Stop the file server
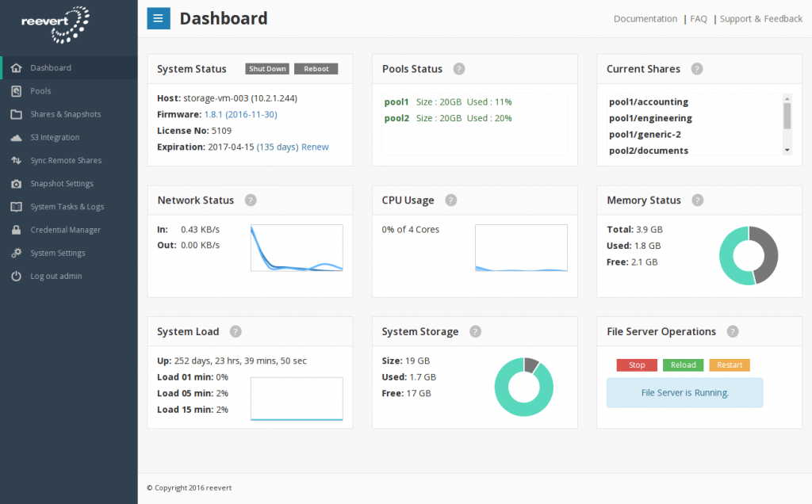The height and width of the screenshot is (504, 812). (x=637, y=365)
